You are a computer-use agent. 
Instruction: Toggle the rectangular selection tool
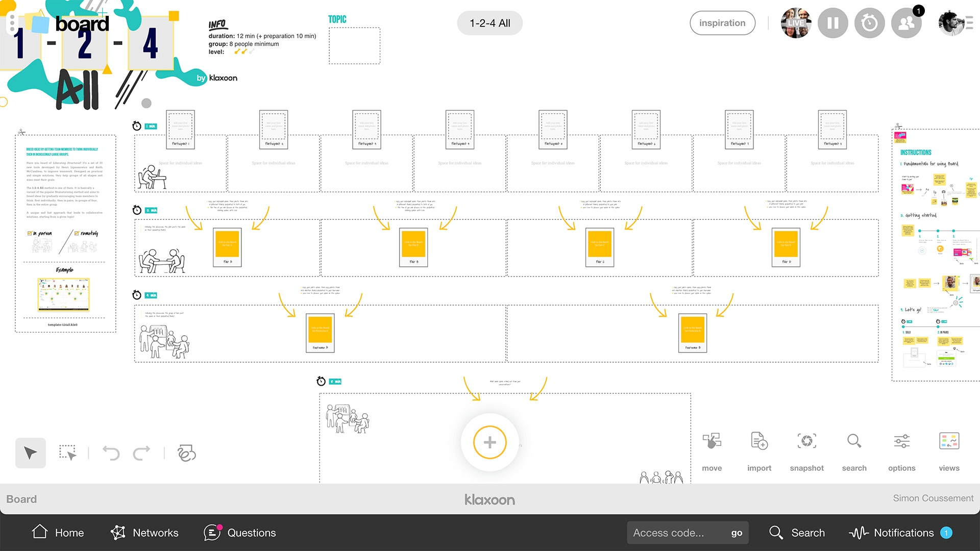[68, 453]
